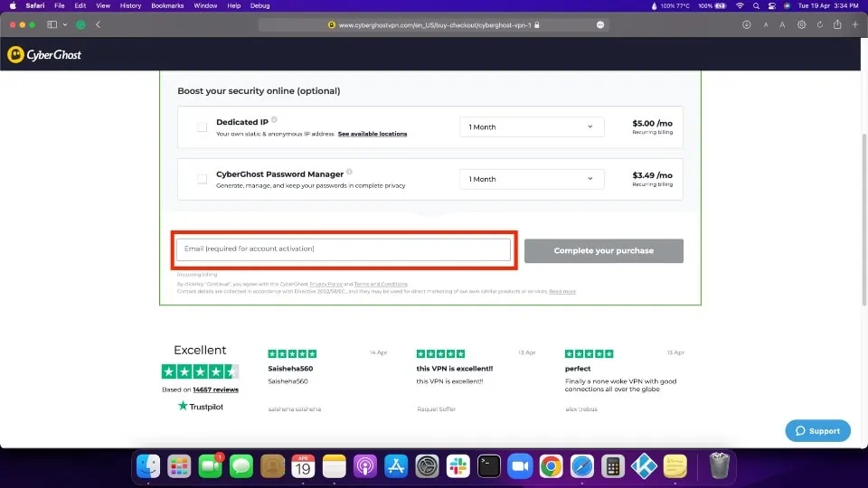Open the History menu
This screenshot has height=488, width=868.
130,6
